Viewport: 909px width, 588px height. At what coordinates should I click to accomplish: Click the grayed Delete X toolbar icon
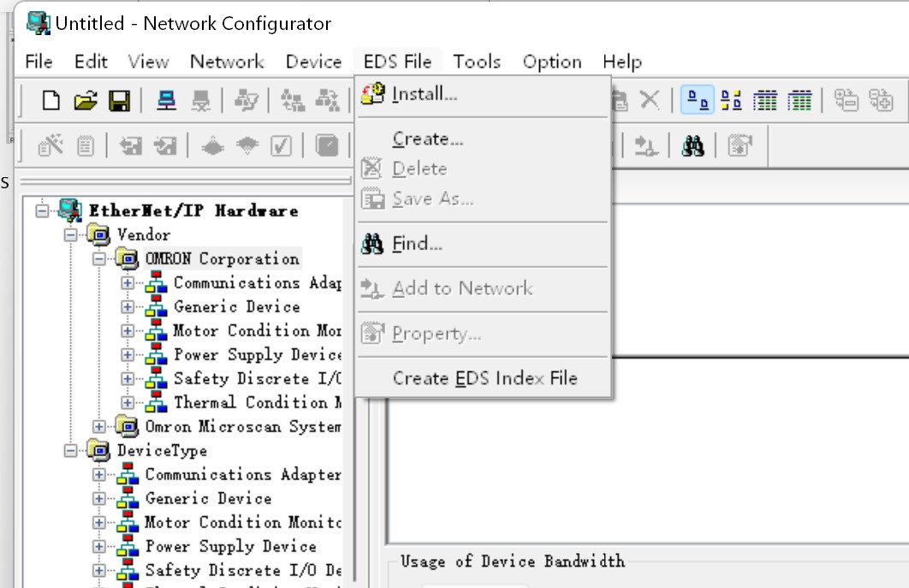tap(650, 100)
